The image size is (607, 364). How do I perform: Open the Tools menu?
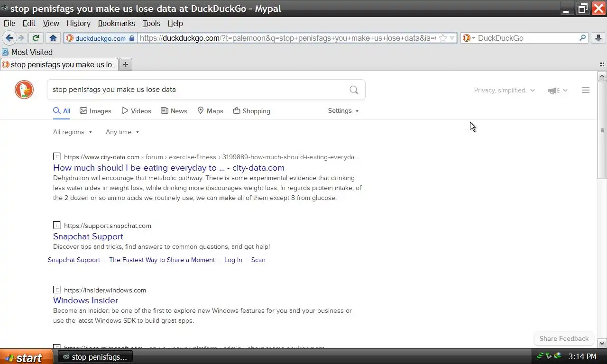click(x=151, y=23)
